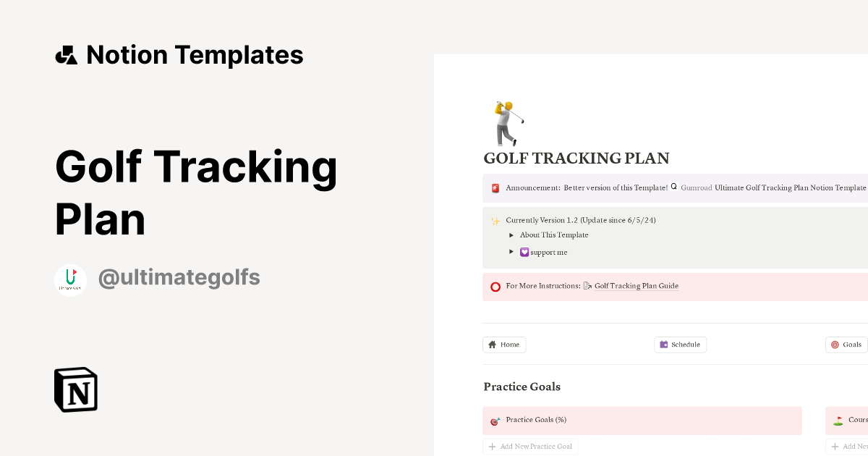Screen dimensions: 868x456
Task: Expand the support me toggle
Action: 511,252
